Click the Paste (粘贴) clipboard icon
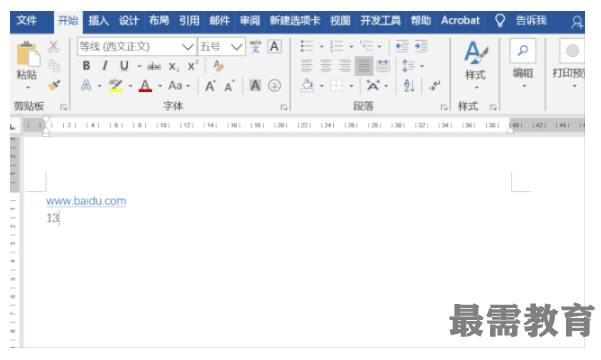The width and height of the screenshot is (601, 360). (28, 54)
